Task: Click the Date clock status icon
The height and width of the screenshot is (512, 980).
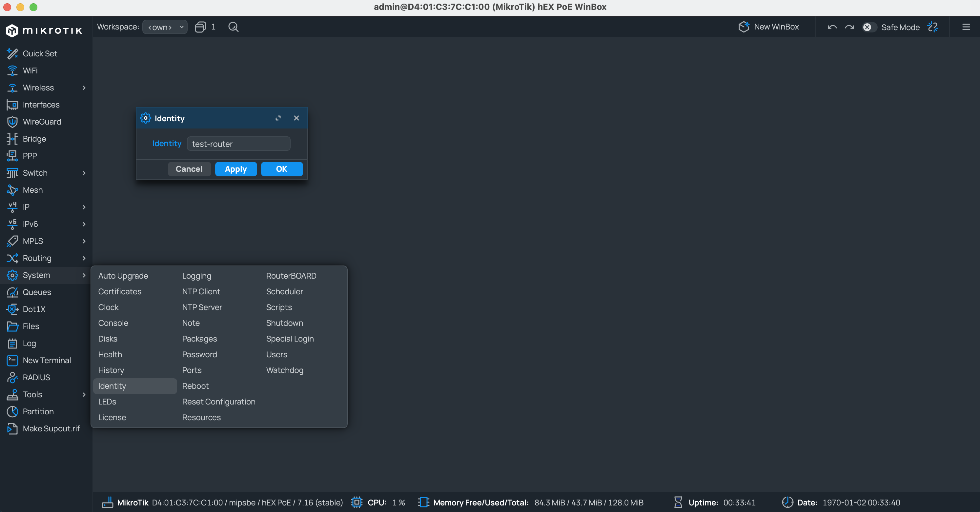Action: [787, 502]
